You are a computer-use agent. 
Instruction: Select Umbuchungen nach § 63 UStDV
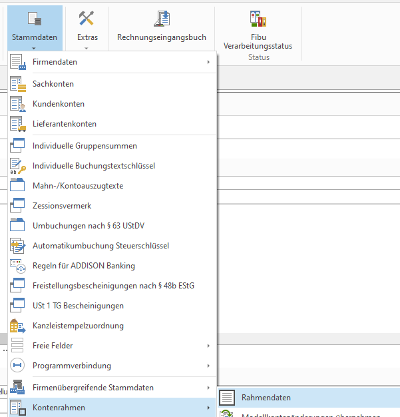pyautogui.click(x=112, y=226)
